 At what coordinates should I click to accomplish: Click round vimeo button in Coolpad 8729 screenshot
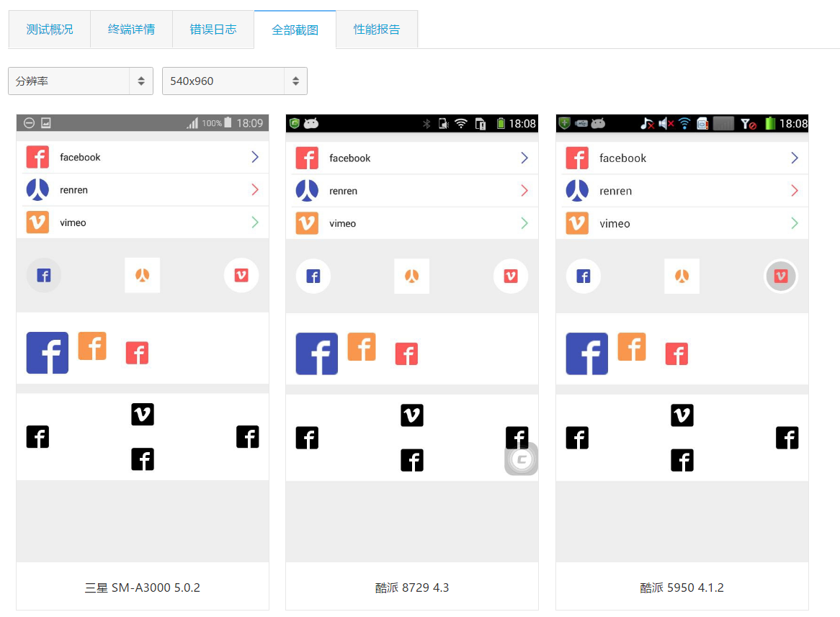pyautogui.click(x=511, y=276)
